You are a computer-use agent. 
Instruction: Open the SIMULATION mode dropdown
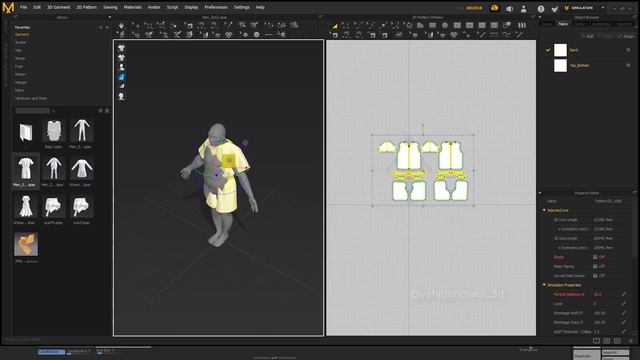pyautogui.click(x=603, y=8)
